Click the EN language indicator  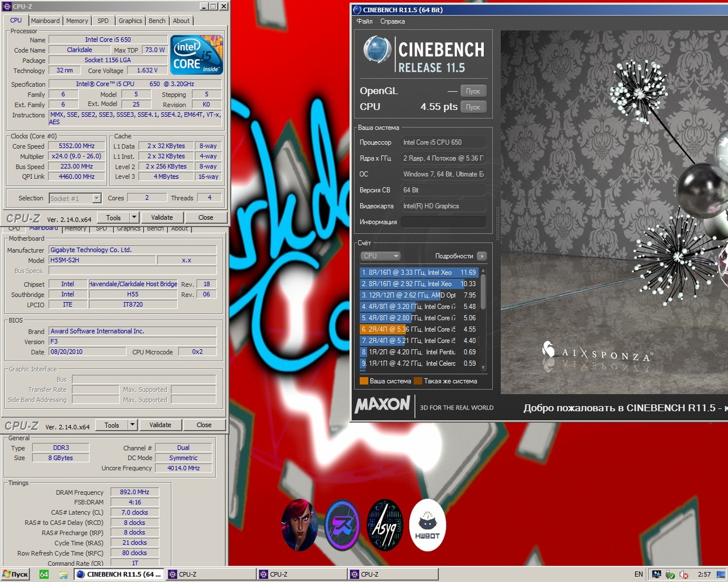coord(638,574)
